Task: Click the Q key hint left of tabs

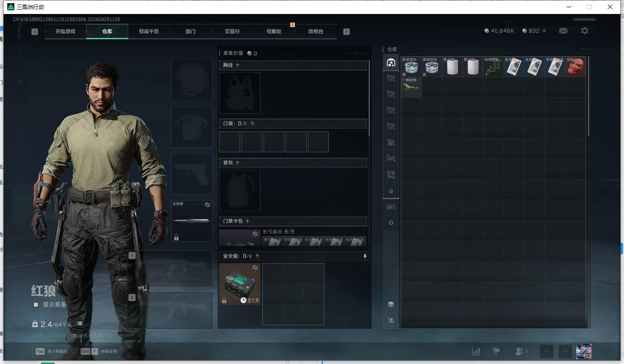Action: [x=35, y=32]
